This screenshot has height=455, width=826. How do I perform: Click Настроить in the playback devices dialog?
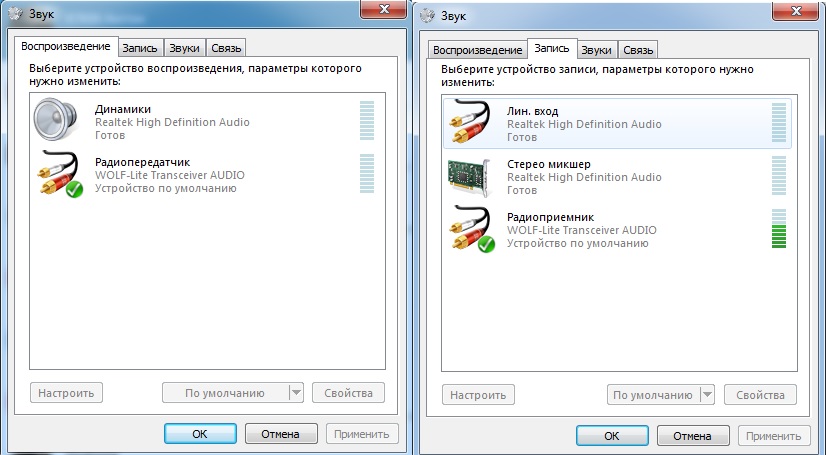click(67, 393)
